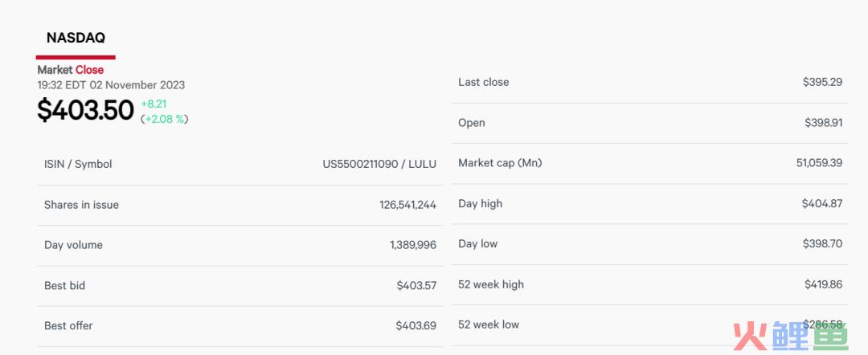868x355 pixels.
Task: Click the +8.21 price change value
Action: (154, 104)
